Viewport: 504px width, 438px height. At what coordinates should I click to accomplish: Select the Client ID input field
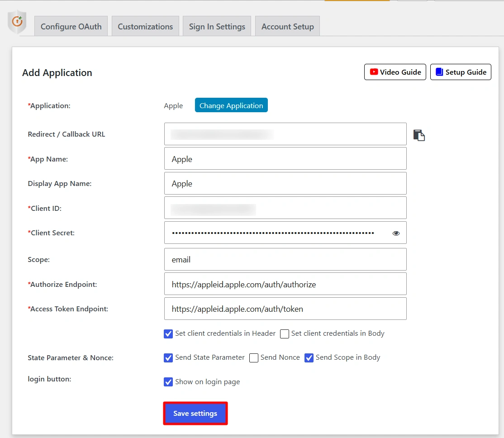(285, 208)
